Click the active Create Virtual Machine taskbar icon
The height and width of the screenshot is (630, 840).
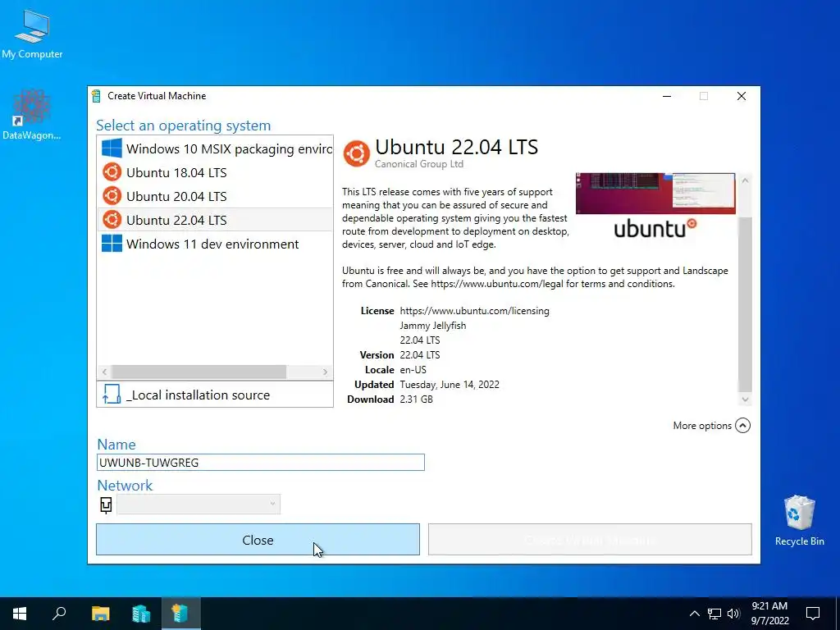click(x=180, y=614)
